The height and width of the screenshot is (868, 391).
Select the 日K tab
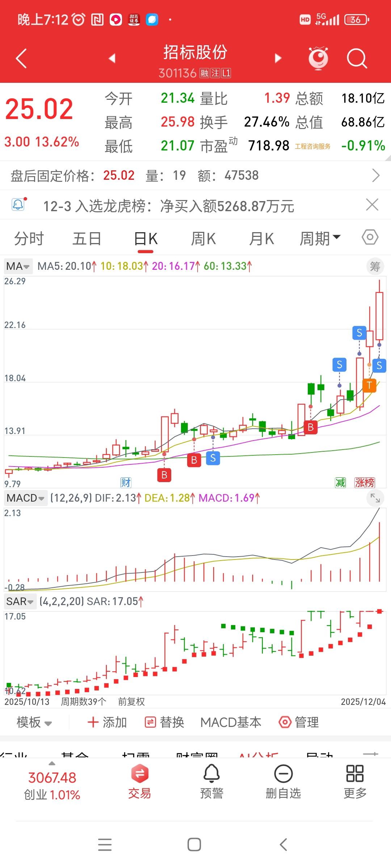[x=146, y=239]
